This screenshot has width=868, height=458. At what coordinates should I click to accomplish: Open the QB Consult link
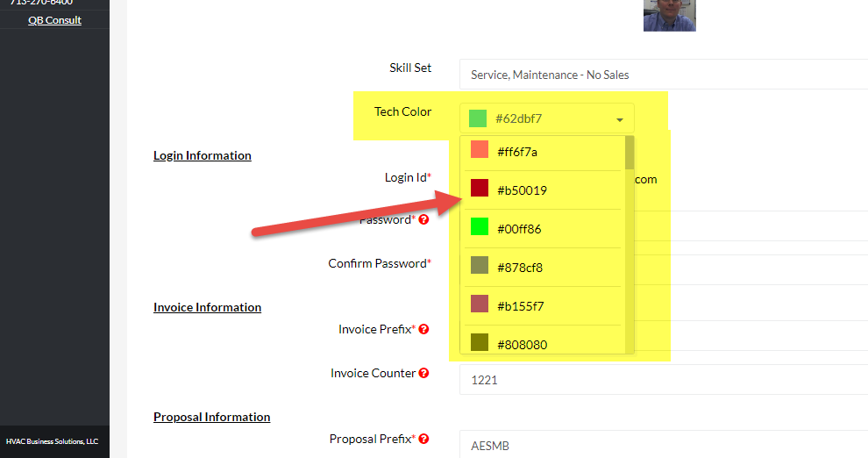54,20
